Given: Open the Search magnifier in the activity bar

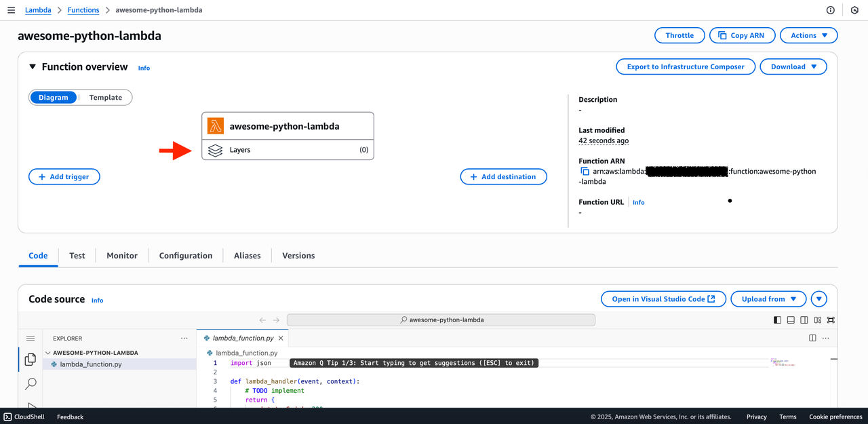Looking at the screenshot, I should click(31, 384).
